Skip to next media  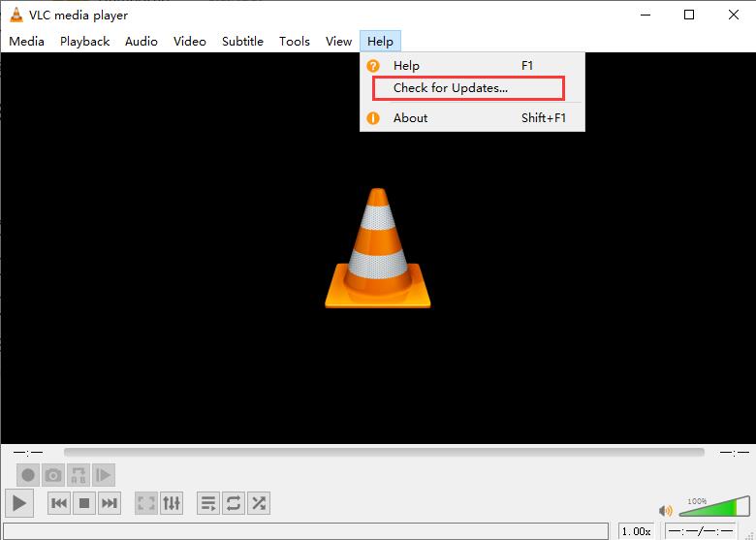110,503
